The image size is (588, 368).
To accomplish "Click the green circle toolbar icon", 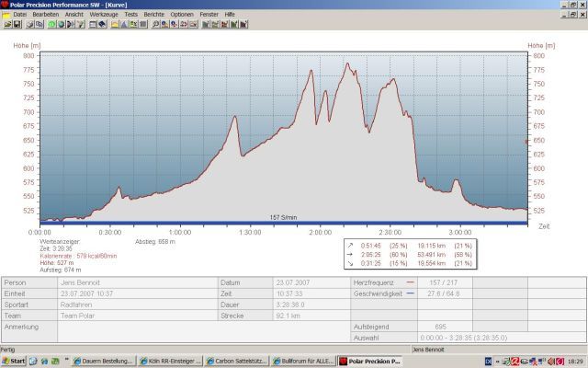I will coord(51,25).
